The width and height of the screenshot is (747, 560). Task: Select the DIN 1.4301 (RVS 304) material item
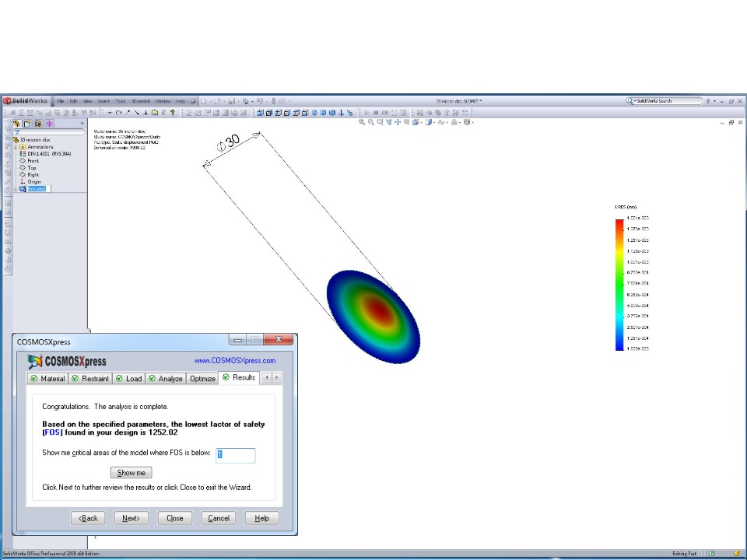[x=45, y=154]
